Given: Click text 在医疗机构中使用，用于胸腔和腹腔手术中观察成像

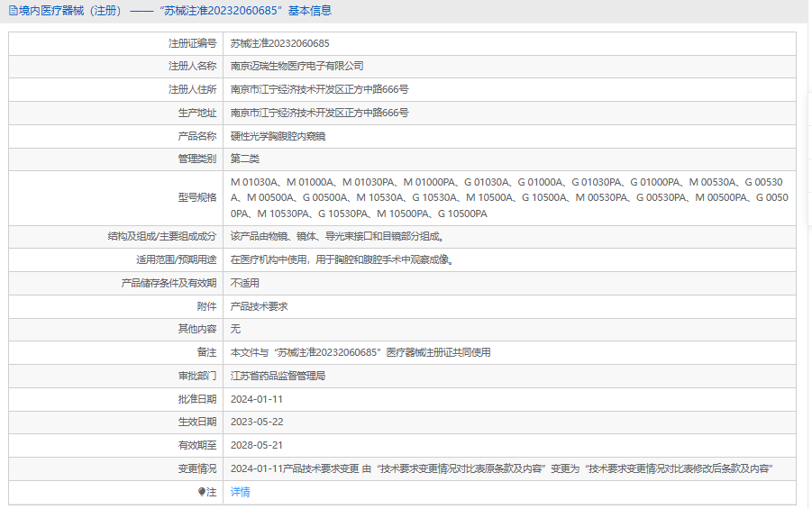Looking at the screenshot, I should 342,259.
